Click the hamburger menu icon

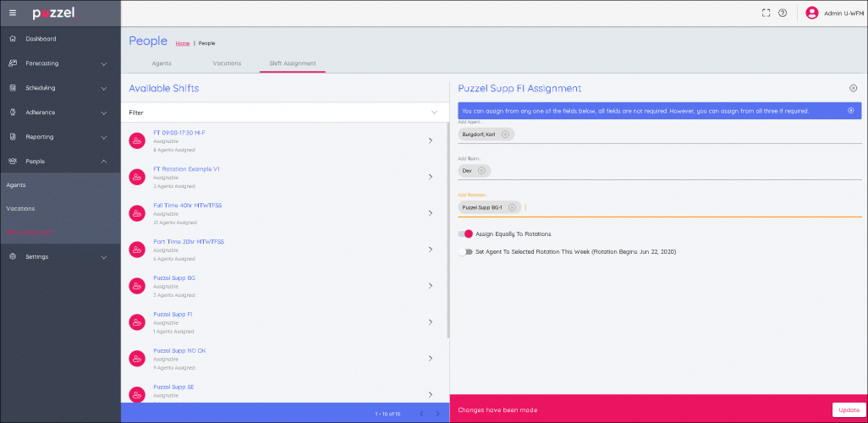(12, 13)
